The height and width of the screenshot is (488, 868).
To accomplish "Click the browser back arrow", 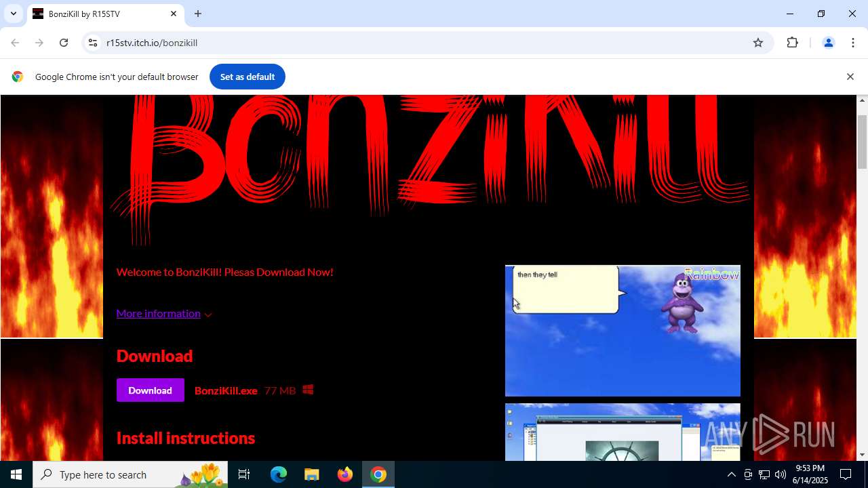I will (15, 43).
